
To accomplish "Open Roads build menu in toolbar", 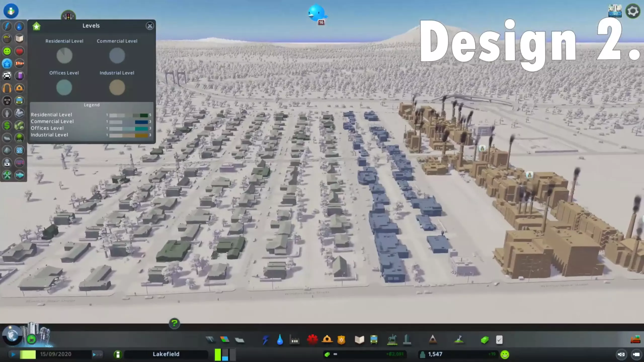I will [210, 340].
